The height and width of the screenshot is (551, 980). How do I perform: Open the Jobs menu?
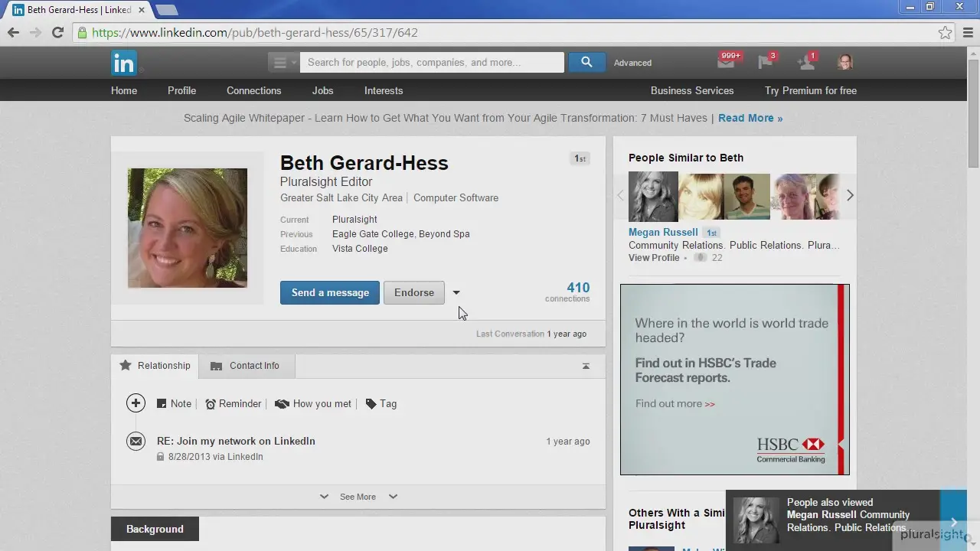322,90
